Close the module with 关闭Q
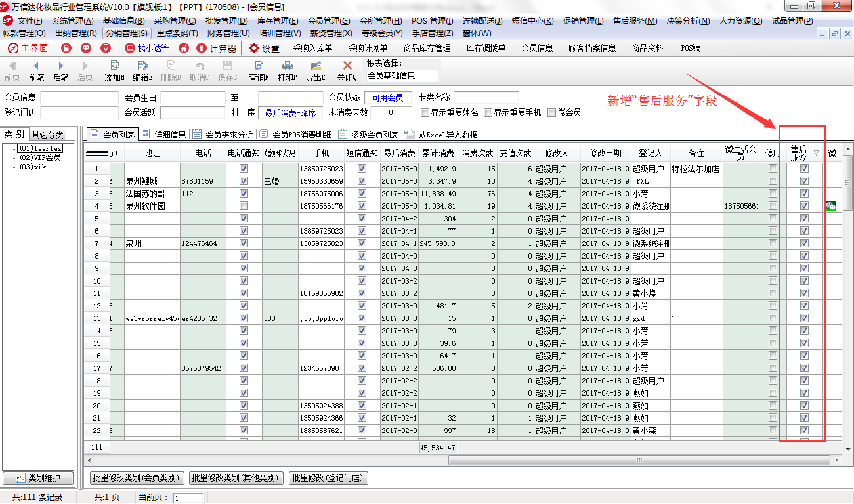 pyautogui.click(x=347, y=71)
